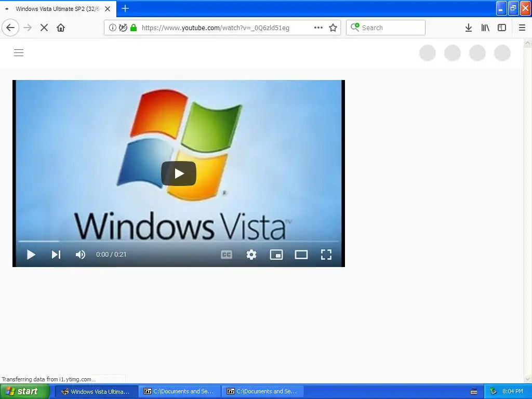Toggle theater mode

point(301,255)
